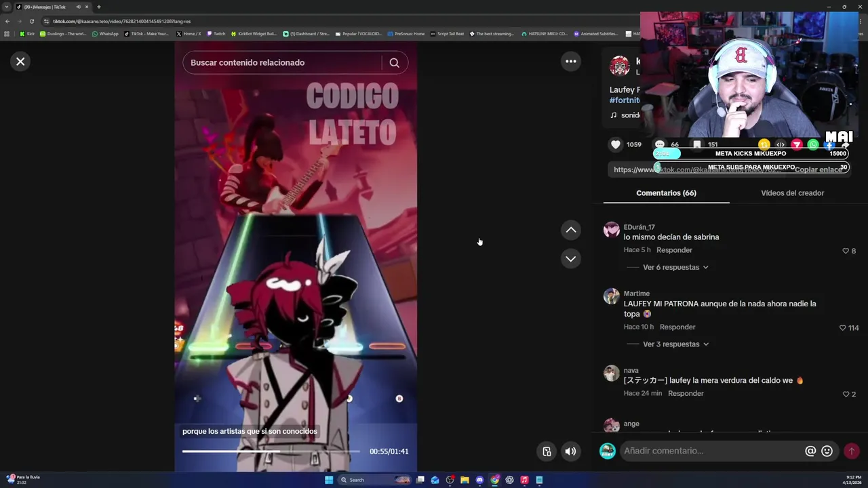868x488 pixels.
Task: Open ChatGPT icon in the taskbar
Action: (x=509, y=480)
